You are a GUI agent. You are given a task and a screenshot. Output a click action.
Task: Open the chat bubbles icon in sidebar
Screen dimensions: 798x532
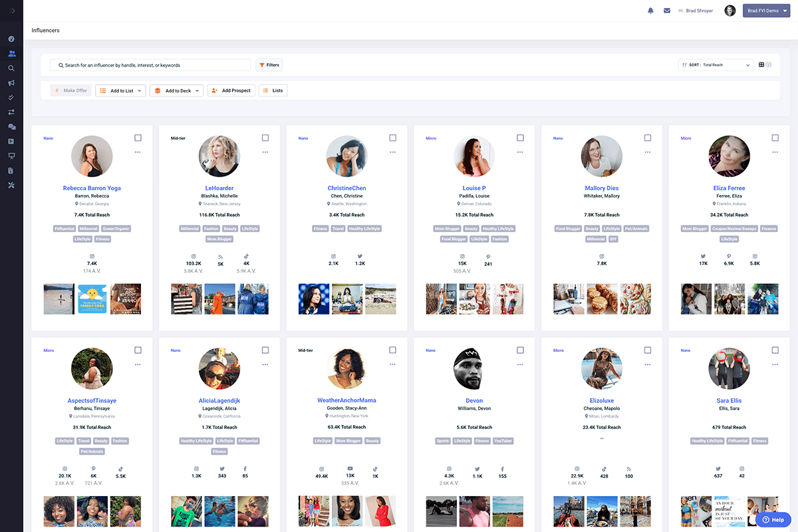coord(11,127)
